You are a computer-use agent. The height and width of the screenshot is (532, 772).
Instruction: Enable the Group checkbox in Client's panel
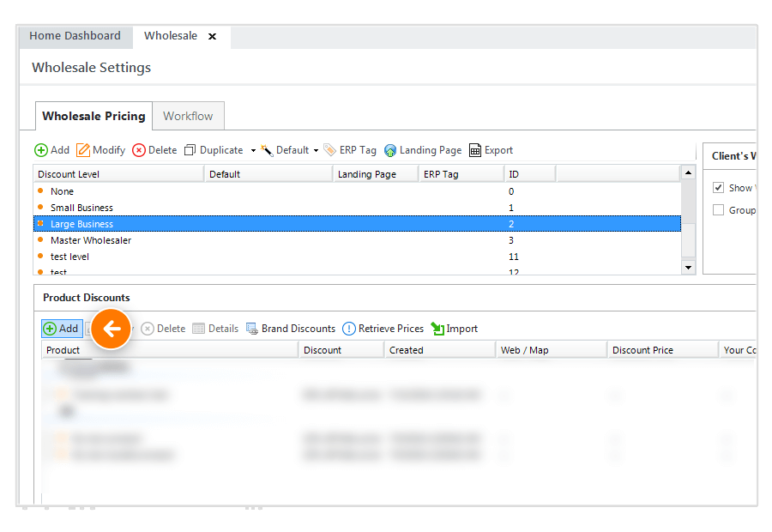pos(718,210)
